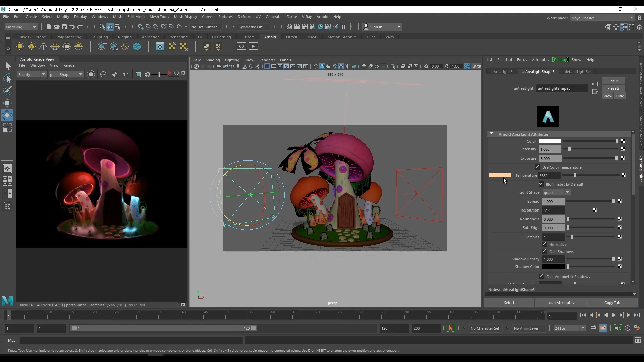The width and height of the screenshot is (644, 362).
Task: Select the Rotate tool in the toolbox
Action: tap(7, 115)
